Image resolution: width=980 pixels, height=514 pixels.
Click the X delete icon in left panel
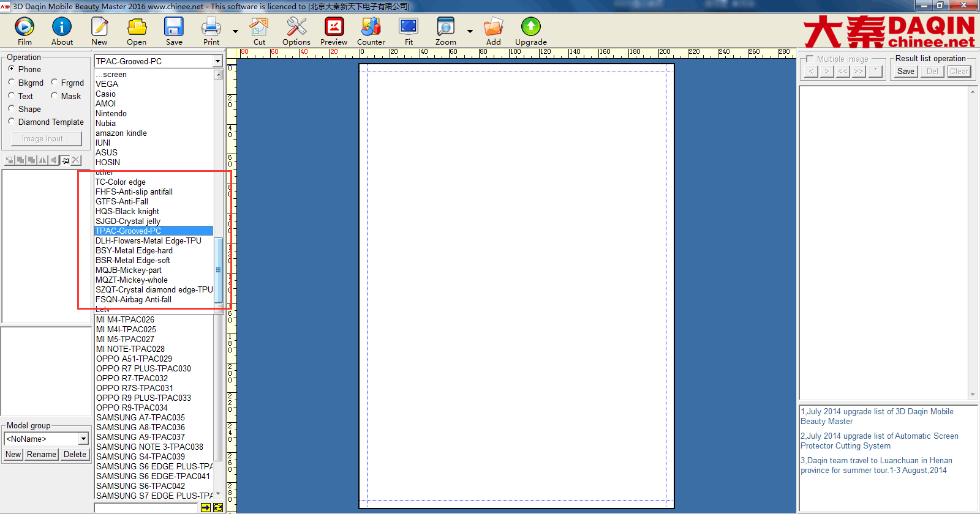[x=76, y=160]
